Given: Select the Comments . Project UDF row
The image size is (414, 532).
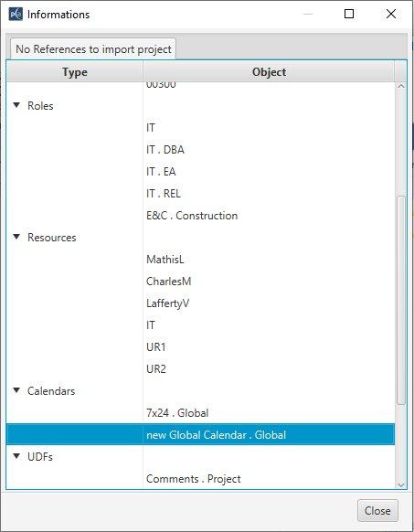Looking at the screenshot, I should 200,478.
